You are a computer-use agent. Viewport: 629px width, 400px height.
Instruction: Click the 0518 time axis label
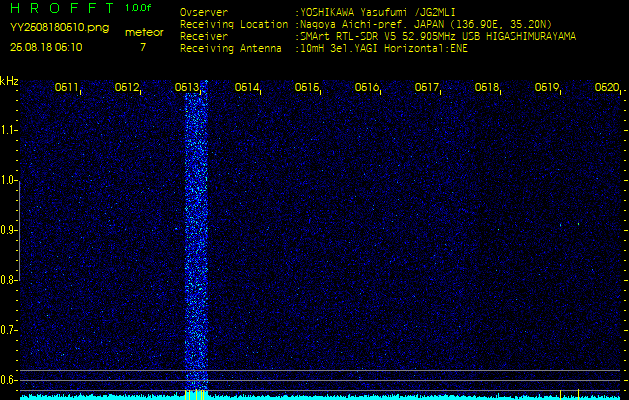[x=487, y=87]
